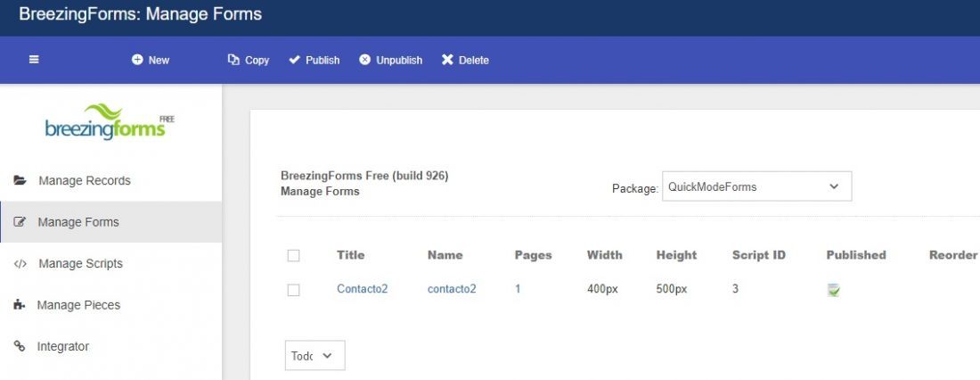Image resolution: width=980 pixels, height=380 pixels.
Task: Click the BreezingForms Free build 926 text
Action: [x=364, y=176]
